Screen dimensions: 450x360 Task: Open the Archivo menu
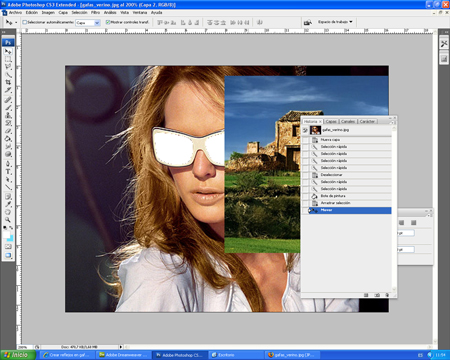click(x=15, y=13)
